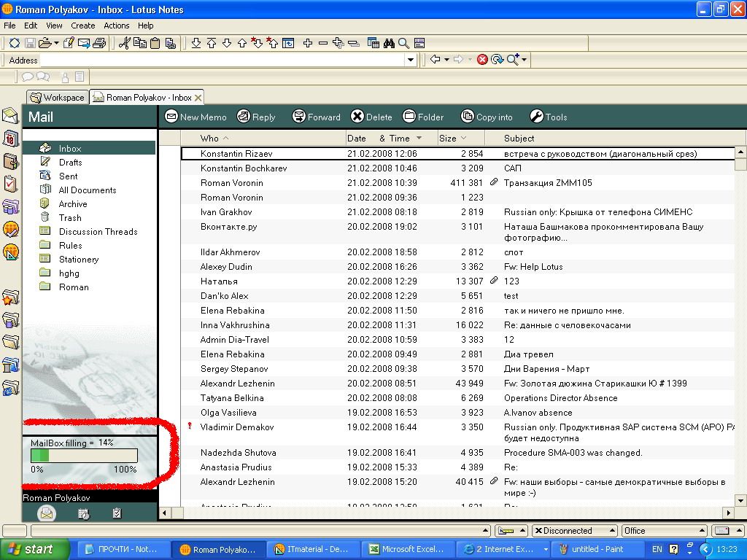Click the Print icon in the toolbar

coord(100,43)
